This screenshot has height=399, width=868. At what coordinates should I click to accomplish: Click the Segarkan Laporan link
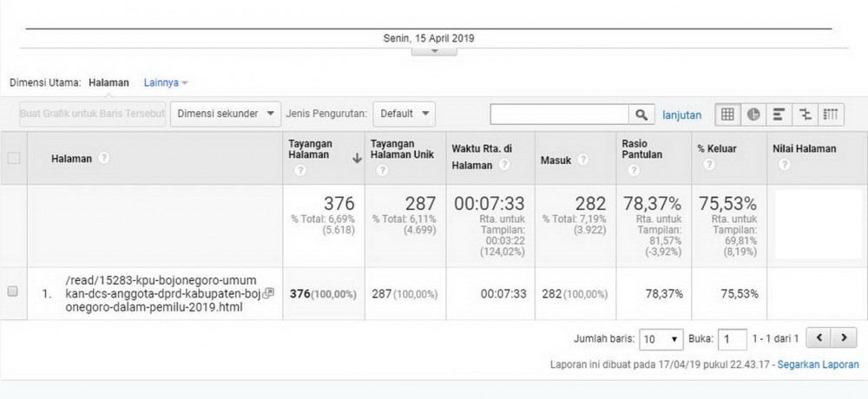pyautogui.click(x=818, y=364)
